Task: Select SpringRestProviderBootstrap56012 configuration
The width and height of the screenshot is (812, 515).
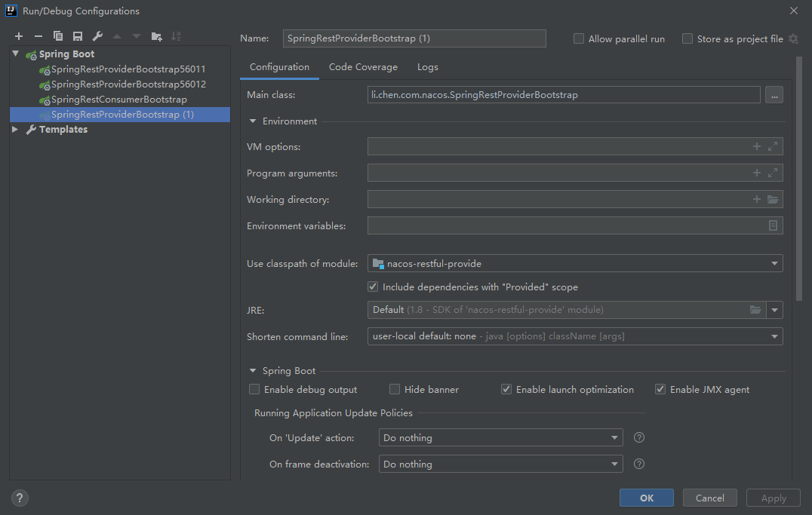Action: [120, 84]
